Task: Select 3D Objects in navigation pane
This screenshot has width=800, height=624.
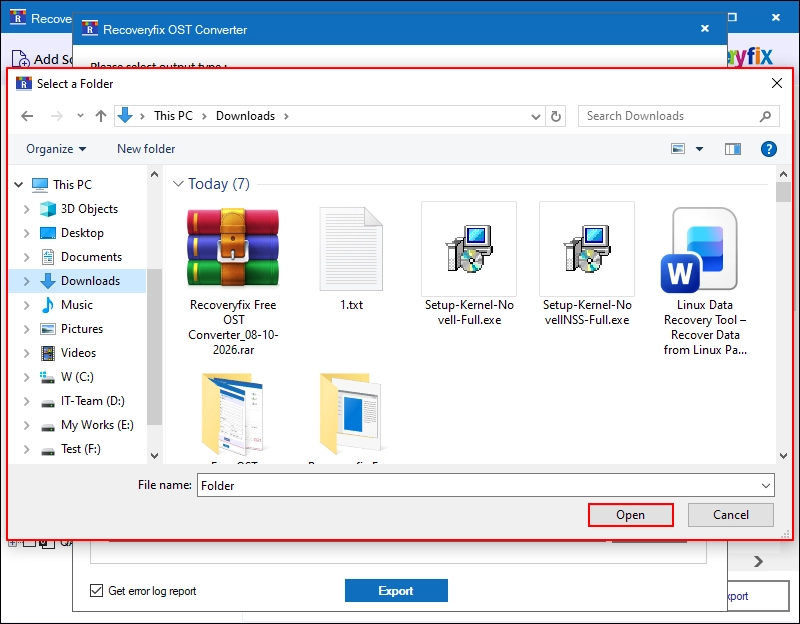Action: [x=89, y=209]
